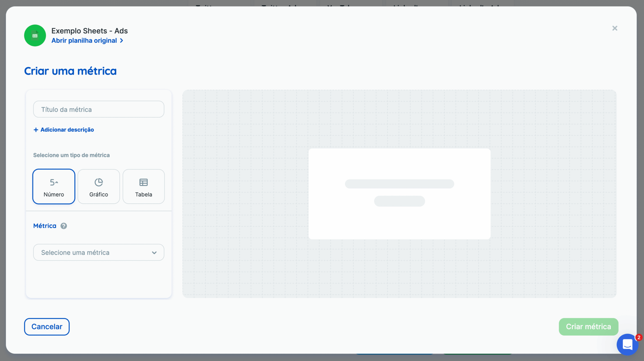Viewport: 644px width, 361px height.
Task: Click the green Google Sheets icon
Action: 35,36
